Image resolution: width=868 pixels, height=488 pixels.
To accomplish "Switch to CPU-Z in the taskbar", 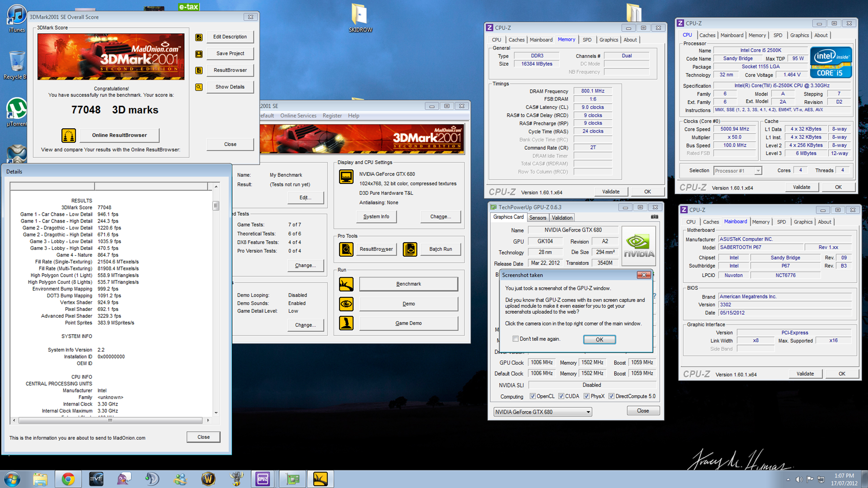I will pos(263,479).
